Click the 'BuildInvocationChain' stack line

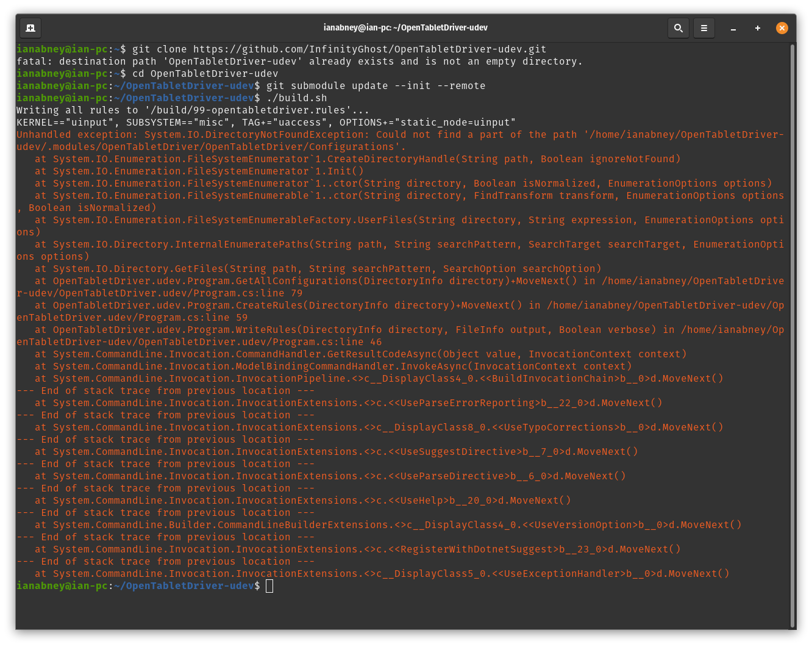379,378
